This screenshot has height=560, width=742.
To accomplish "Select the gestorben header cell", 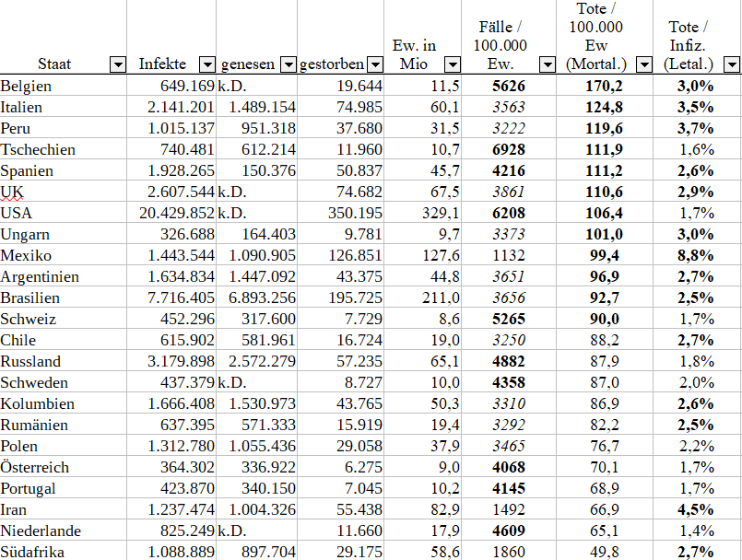I will [340, 37].
